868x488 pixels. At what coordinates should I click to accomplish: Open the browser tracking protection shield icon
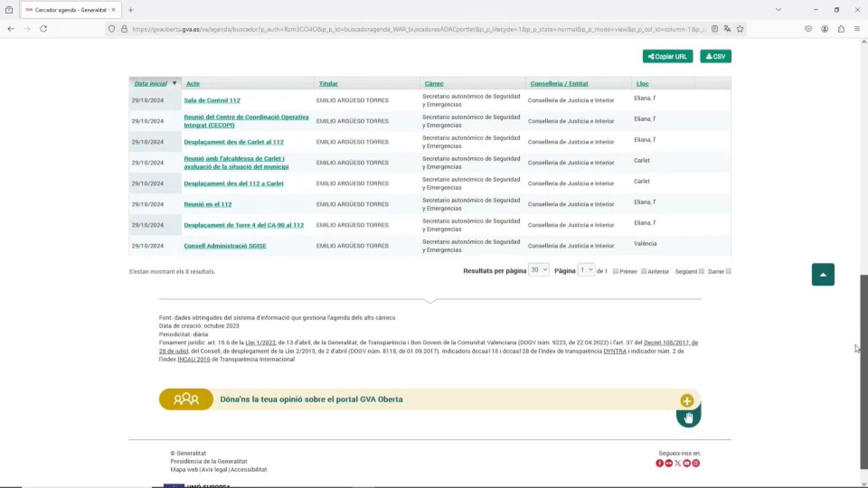point(111,29)
